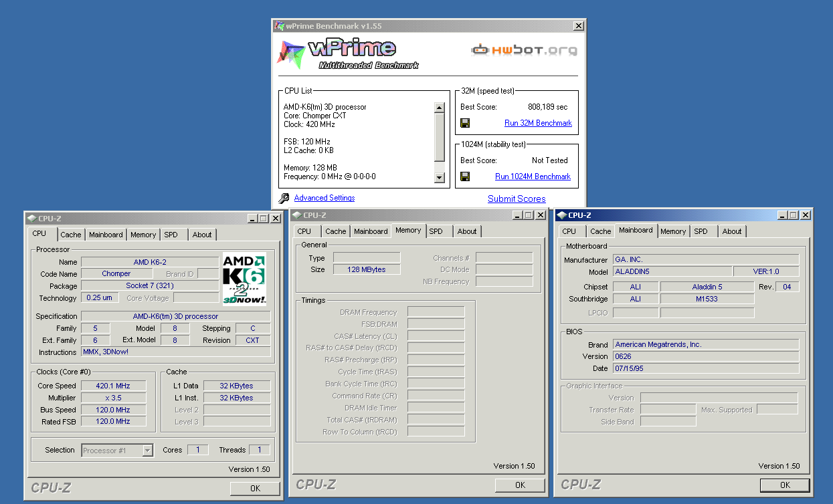Select Cache tab in right CPU-Z window

click(601, 231)
